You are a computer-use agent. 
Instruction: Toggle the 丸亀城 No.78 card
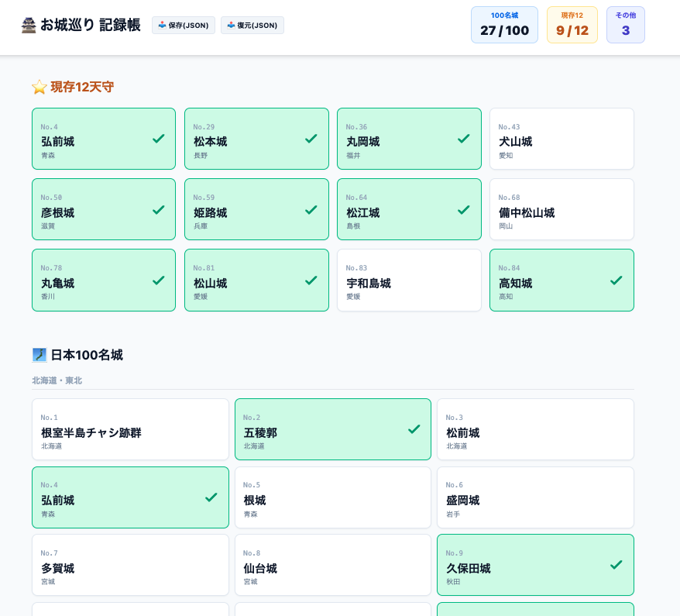[104, 280]
